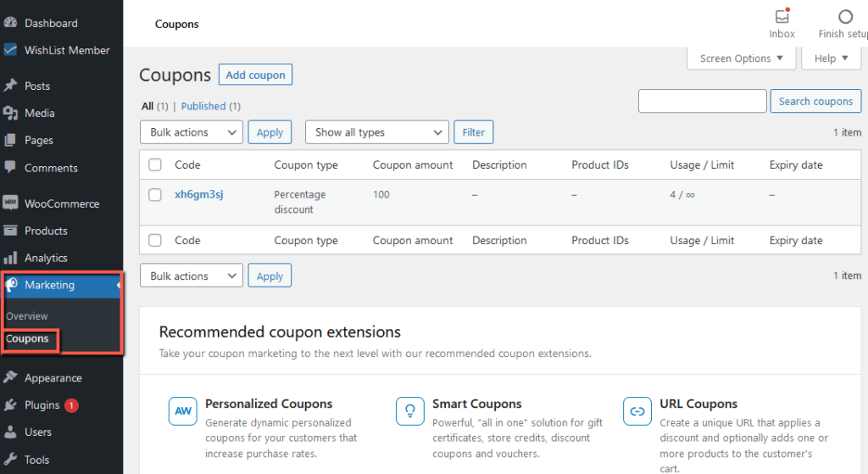Click the Plugins plug icon

coord(10,404)
